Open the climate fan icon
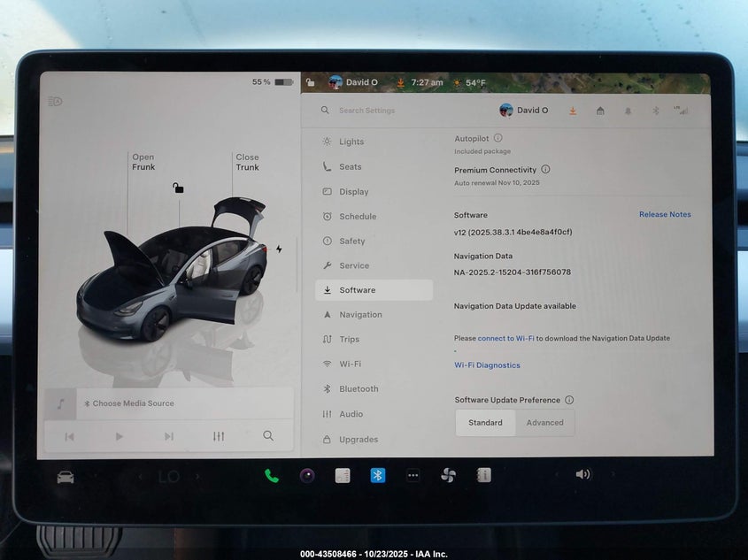 click(448, 475)
